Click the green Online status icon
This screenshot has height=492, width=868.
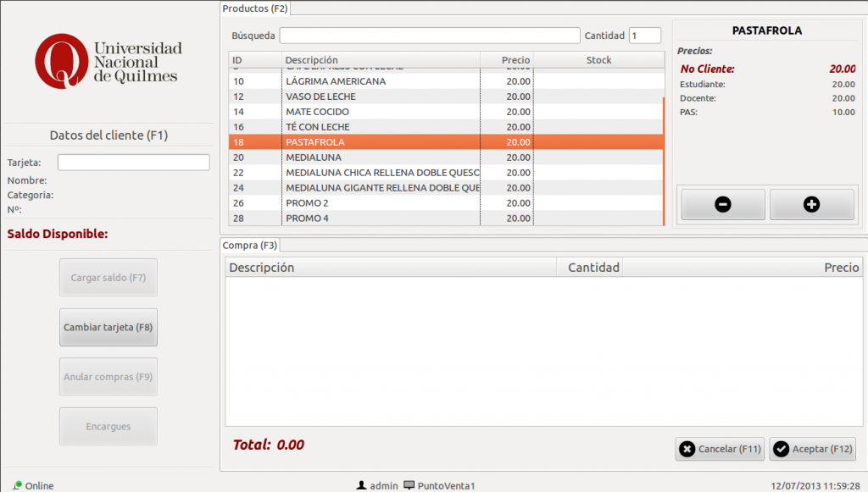18,485
